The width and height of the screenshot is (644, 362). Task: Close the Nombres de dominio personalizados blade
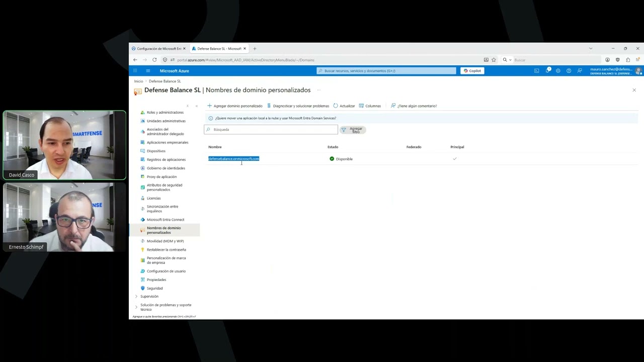click(634, 90)
